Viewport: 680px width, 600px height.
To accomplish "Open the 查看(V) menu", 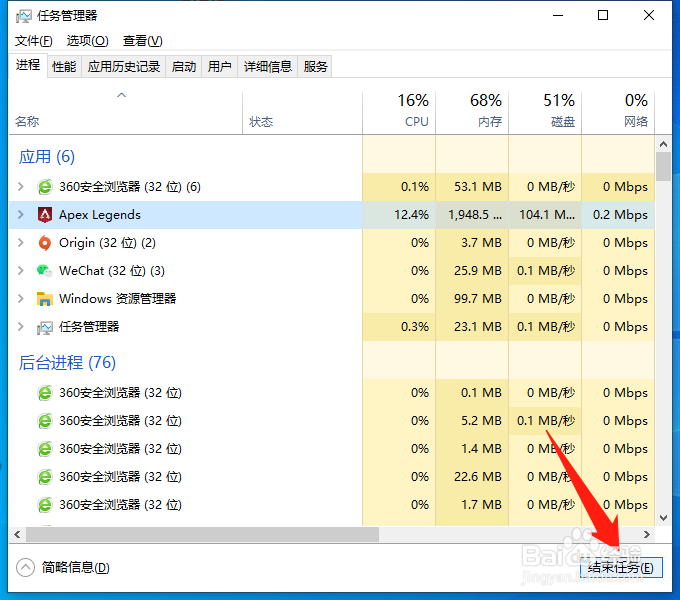I will click(x=142, y=41).
